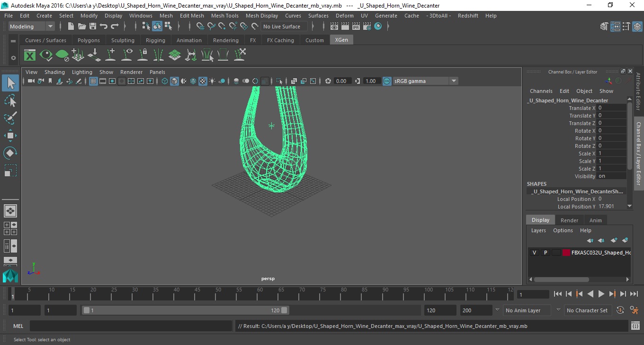Undo the last action
This screenshot has height=345, width=644.
104,27
